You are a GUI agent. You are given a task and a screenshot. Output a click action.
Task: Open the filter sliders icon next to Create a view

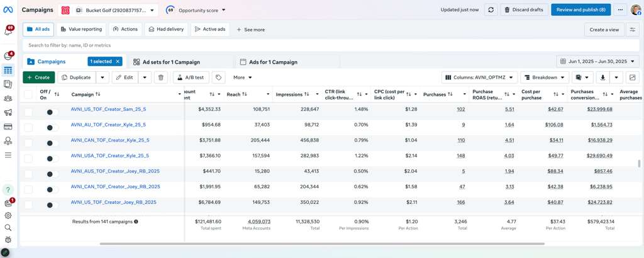coord(633,30)
